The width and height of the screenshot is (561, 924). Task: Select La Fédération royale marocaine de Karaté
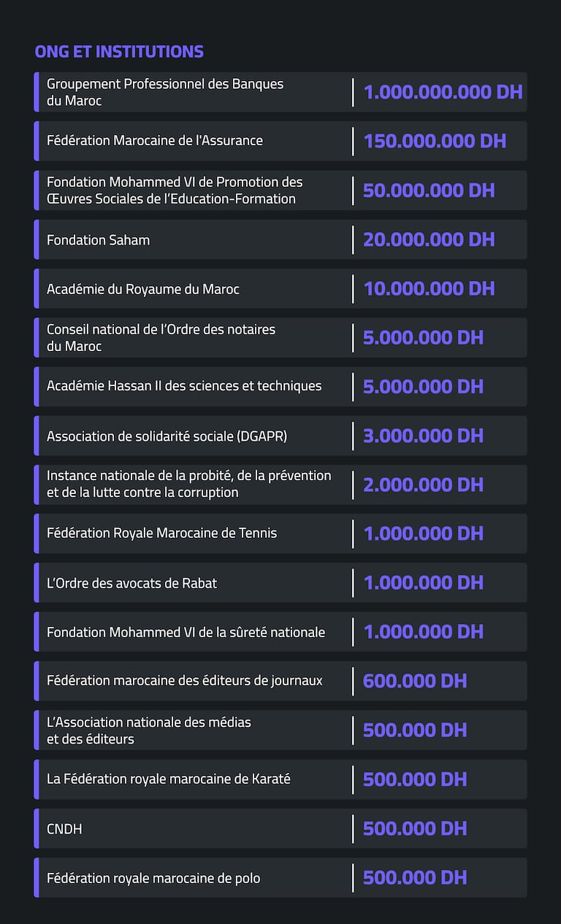click(x=169, y=779)
